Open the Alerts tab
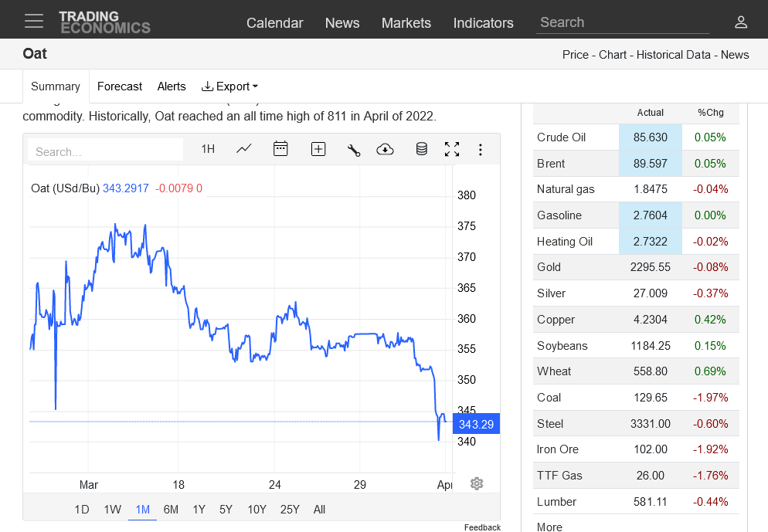 point(172,86)
